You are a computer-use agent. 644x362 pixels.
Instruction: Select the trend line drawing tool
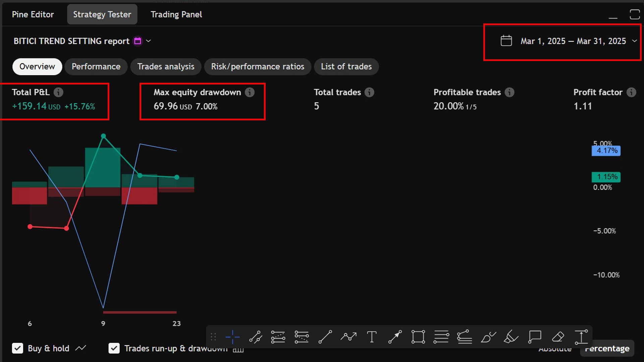[325, 337]
